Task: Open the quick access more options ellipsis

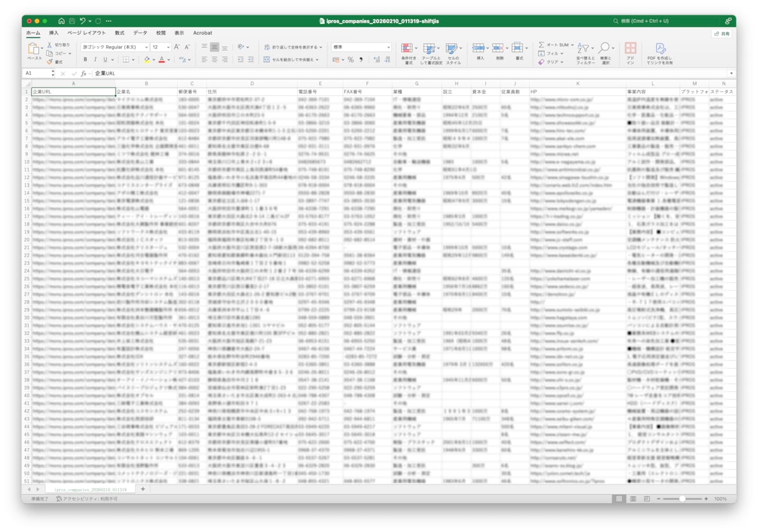Action: (109, 21)
